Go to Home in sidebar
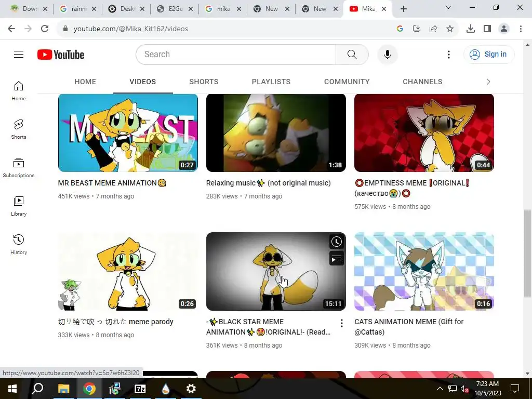The image size is (532, 399). tap(19, 91)
